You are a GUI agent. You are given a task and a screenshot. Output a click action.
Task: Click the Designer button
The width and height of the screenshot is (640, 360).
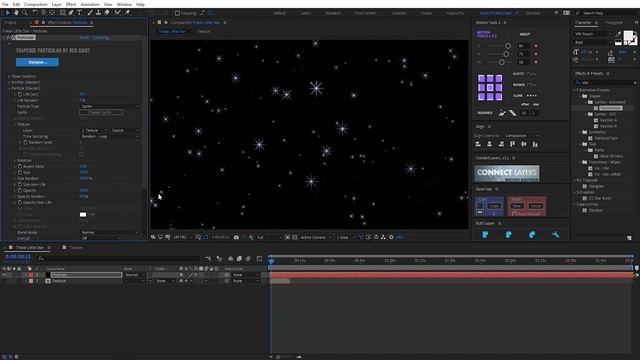[x=37, y=62]
